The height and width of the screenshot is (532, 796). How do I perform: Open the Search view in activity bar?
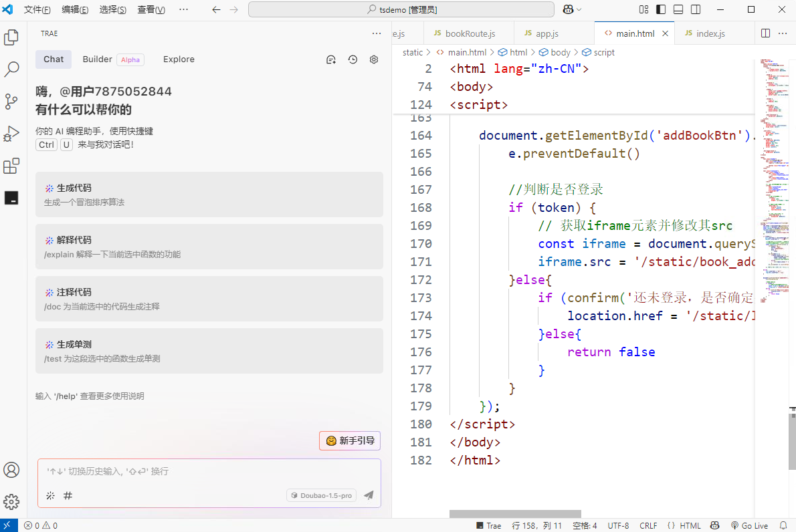[x=11, y=69]
